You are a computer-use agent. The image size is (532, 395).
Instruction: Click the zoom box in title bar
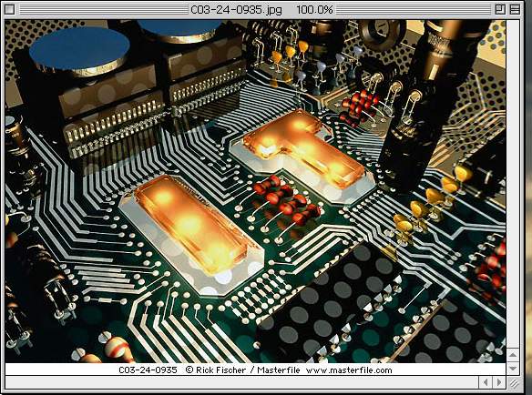[500, 9]
